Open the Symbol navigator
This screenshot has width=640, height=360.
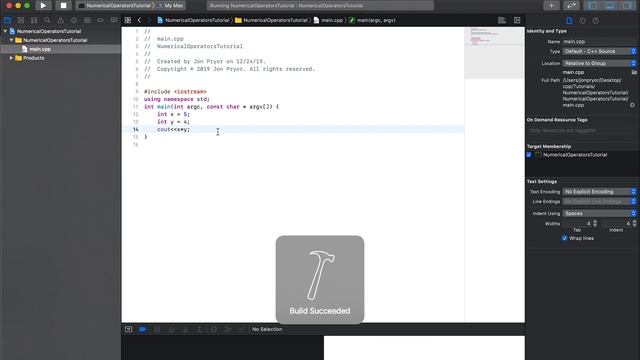34,20
